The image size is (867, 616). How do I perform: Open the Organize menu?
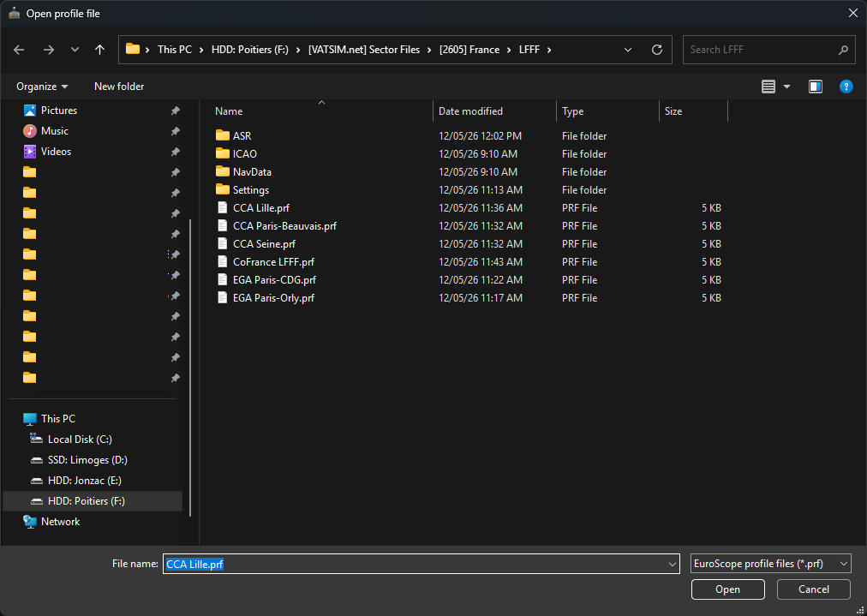[42, 87]
